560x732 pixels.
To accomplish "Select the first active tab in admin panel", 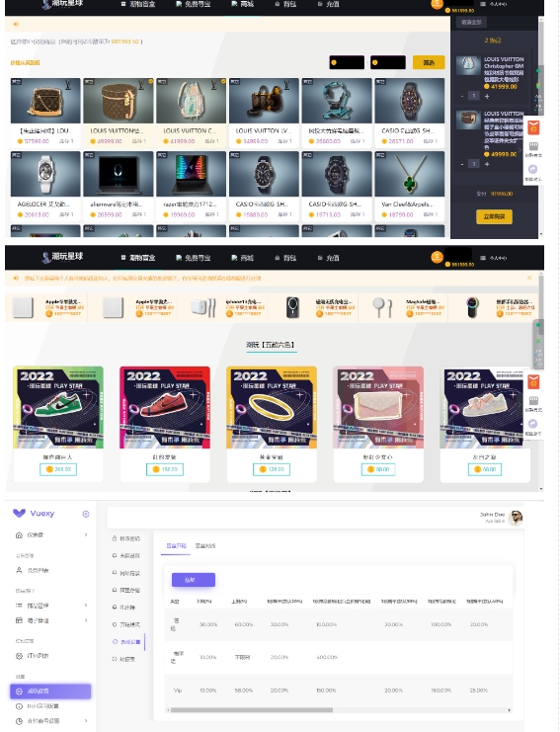I will click(176, 545).
